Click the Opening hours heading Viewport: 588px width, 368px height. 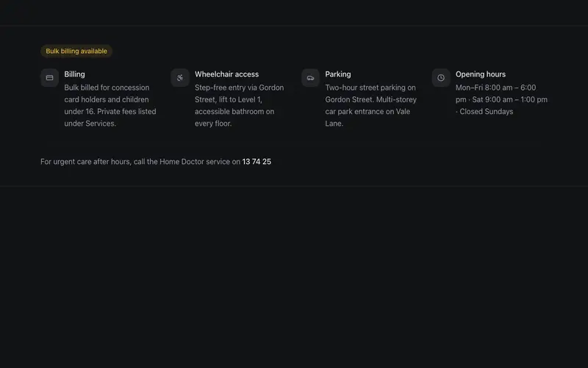click(x=481, y=74)
